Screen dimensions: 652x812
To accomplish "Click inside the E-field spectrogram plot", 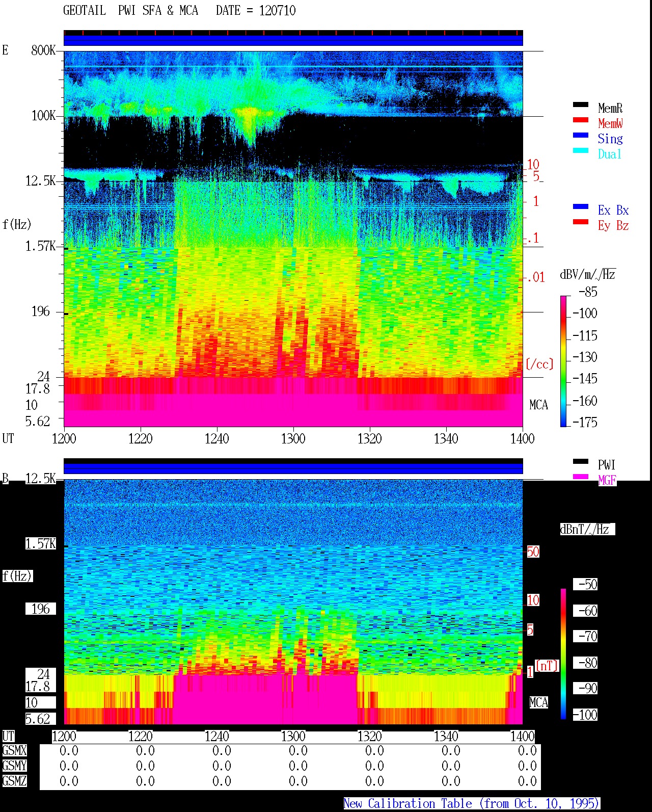I will click(293, 239).
